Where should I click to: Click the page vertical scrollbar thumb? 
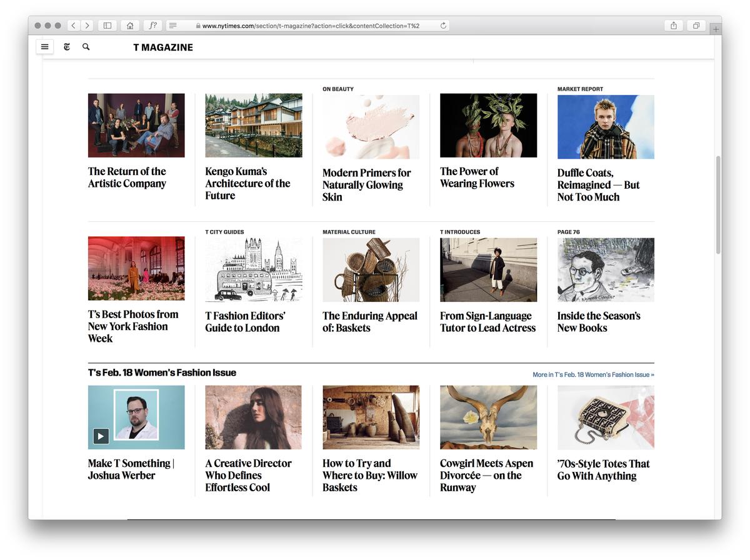click(718, 205)
